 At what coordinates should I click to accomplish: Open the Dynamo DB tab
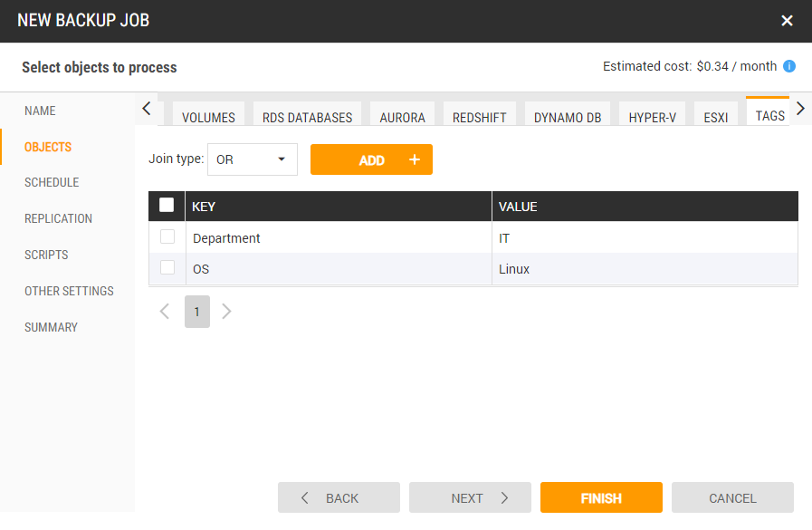(x=568, y=117)
